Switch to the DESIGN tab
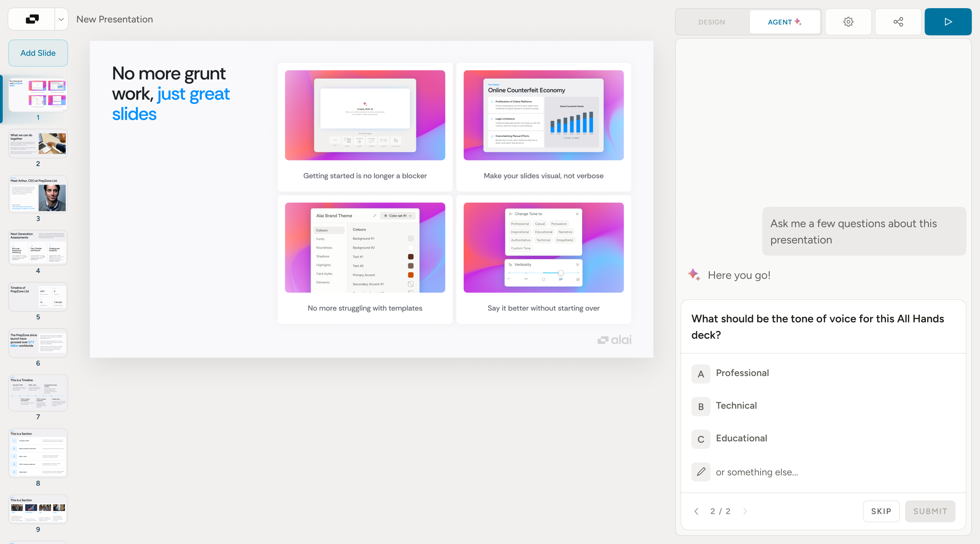Image resolution: width=980 pixels, height=544 pixels. [712, 22]
